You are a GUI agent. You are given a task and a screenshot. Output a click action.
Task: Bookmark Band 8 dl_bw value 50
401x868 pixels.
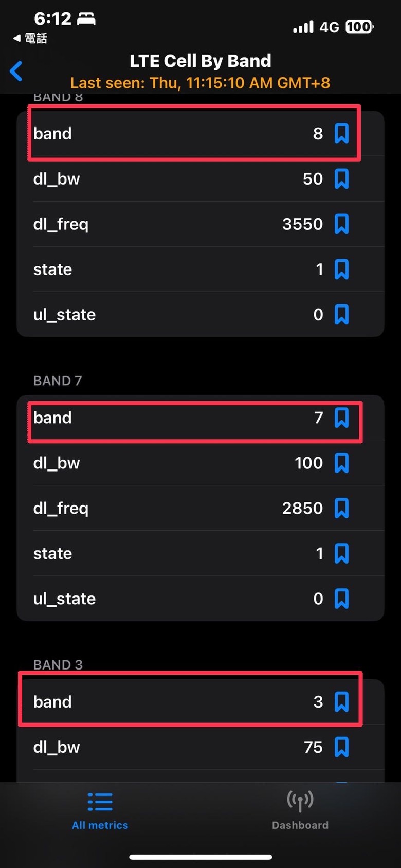[x=341, y=179]
